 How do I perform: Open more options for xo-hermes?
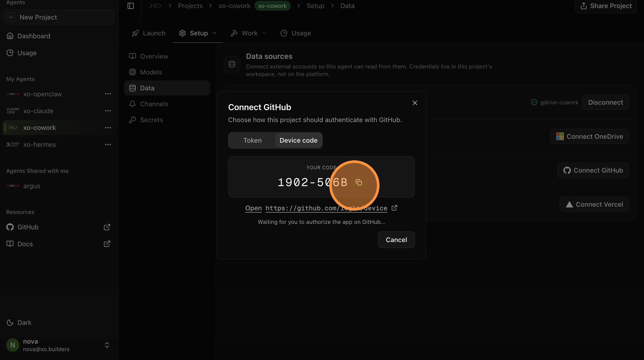point(108,144)
